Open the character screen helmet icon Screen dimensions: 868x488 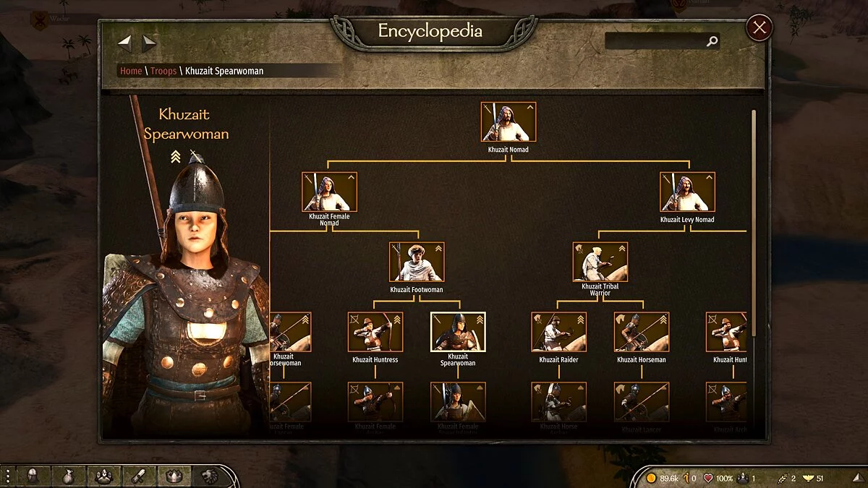click(x=32, y=476)
